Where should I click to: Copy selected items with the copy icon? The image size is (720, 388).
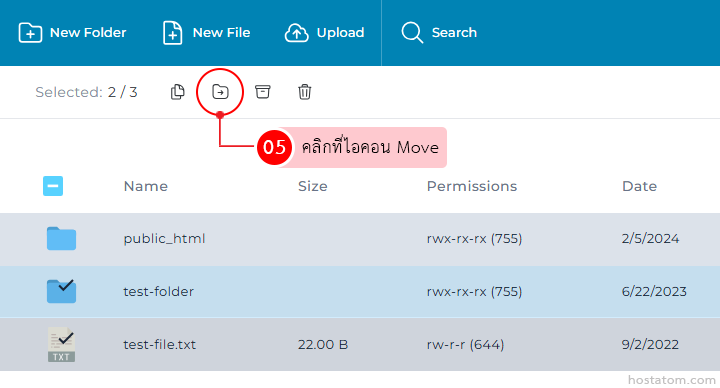point(177,92)
